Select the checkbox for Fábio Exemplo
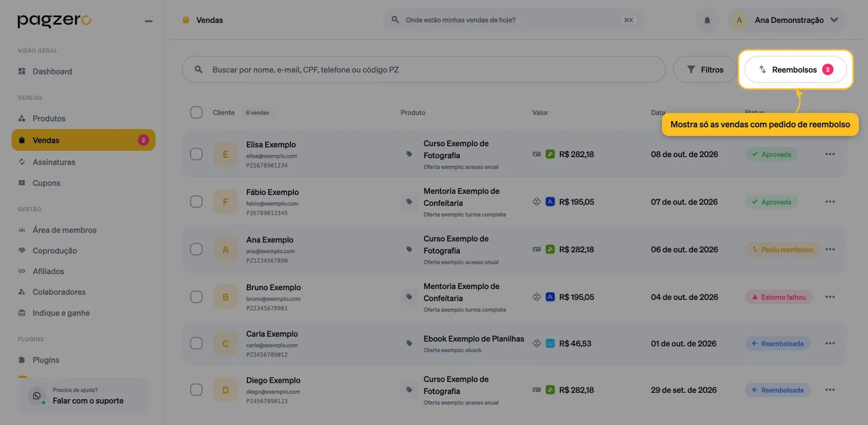 coord(196,202)
